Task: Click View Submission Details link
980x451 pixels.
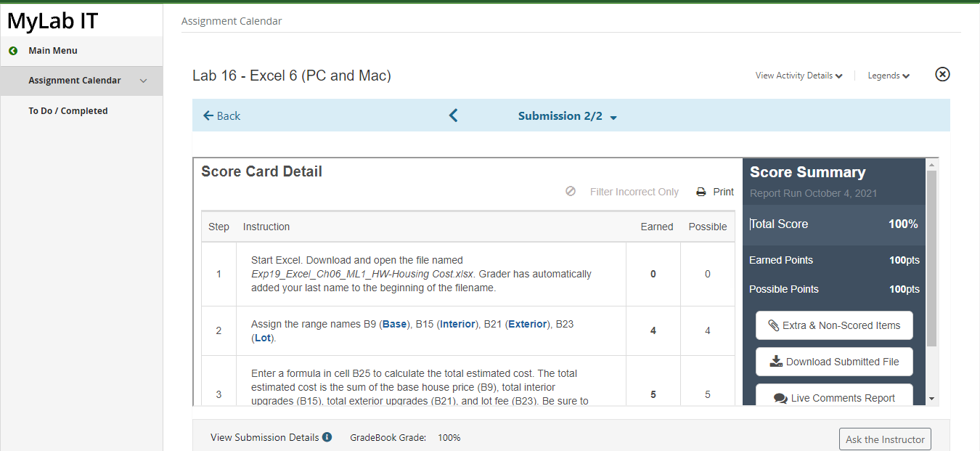Action: (264, 437)
